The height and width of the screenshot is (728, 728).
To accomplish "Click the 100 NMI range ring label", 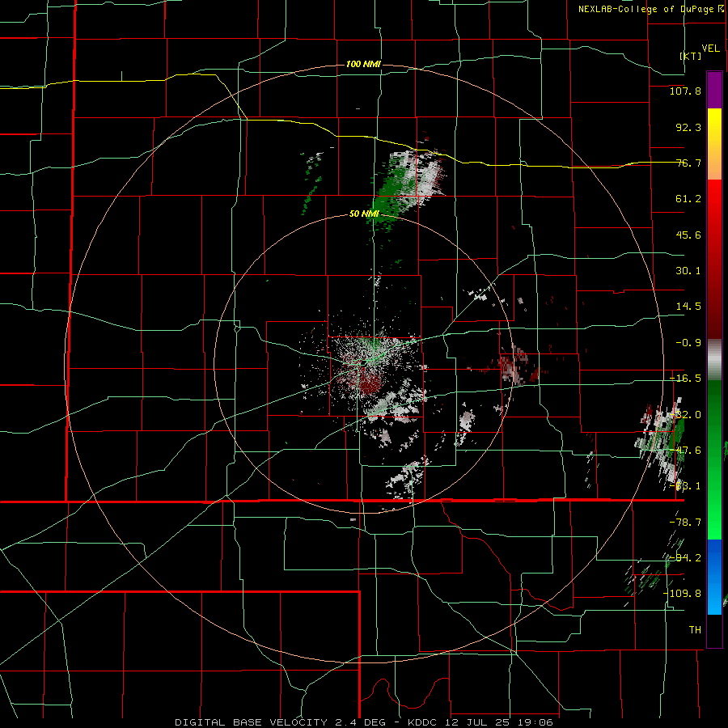I will [x=363, y=64].
